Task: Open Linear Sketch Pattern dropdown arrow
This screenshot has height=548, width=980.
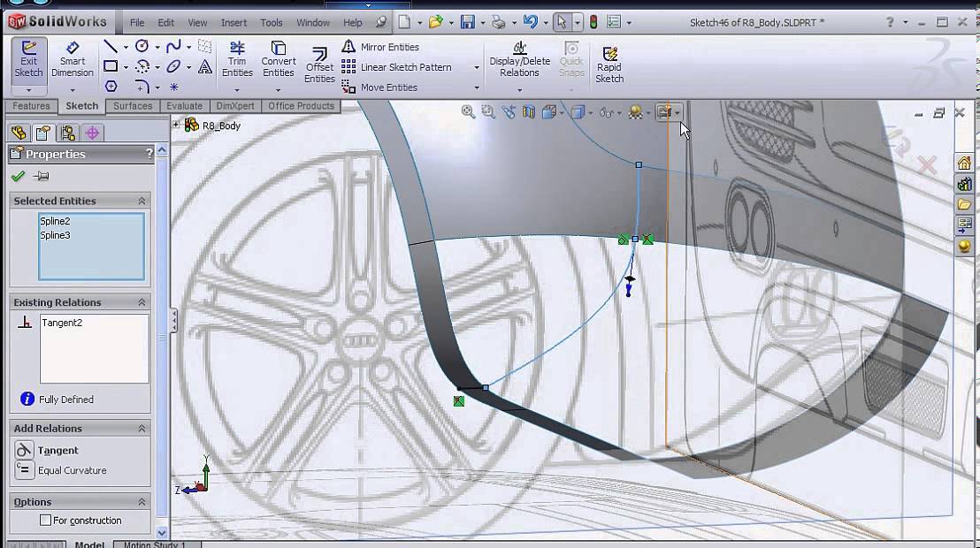Action: [x=476, y=67]
